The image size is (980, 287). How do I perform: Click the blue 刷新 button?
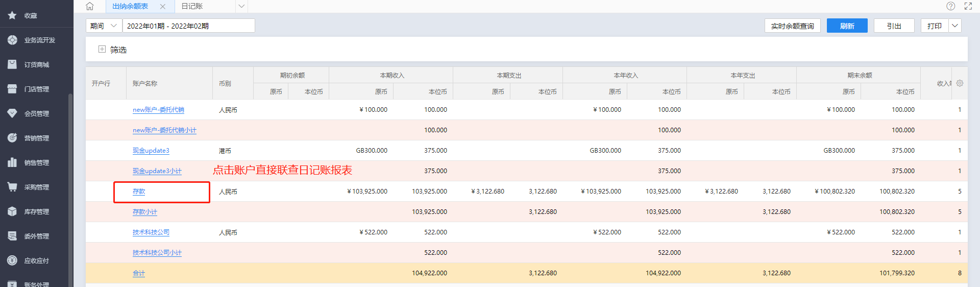point(847,26)
